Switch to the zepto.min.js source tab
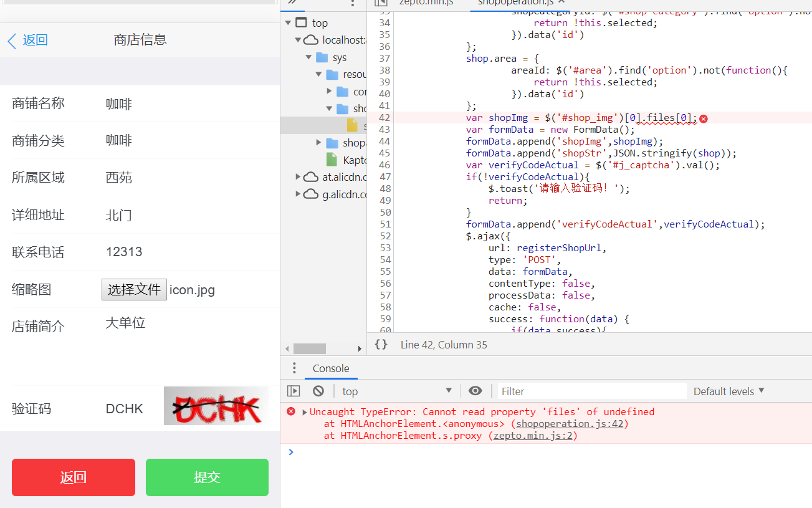 point(426,3)
